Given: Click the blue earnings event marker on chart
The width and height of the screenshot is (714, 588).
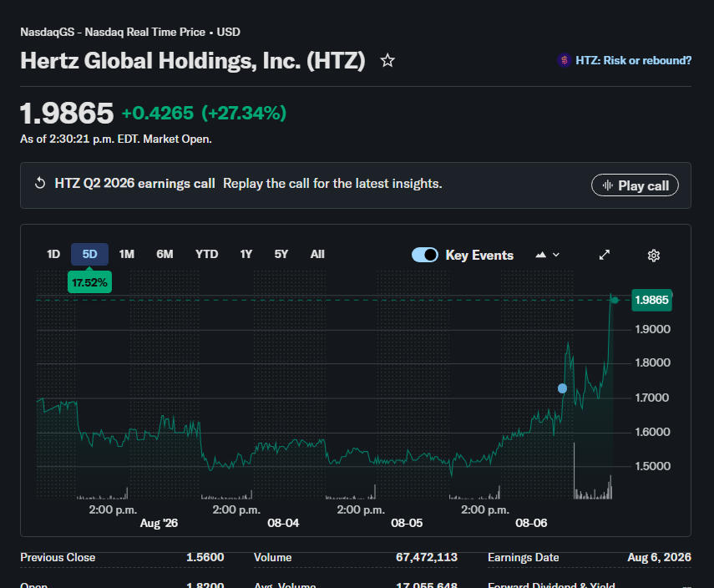Looking at the screenshot, I should [562, 388].
